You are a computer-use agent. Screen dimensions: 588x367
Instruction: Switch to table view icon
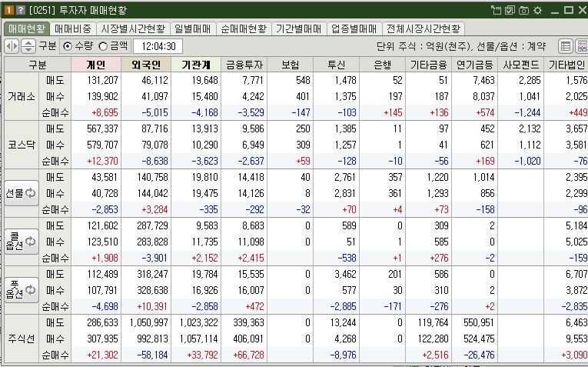[566, 46]
